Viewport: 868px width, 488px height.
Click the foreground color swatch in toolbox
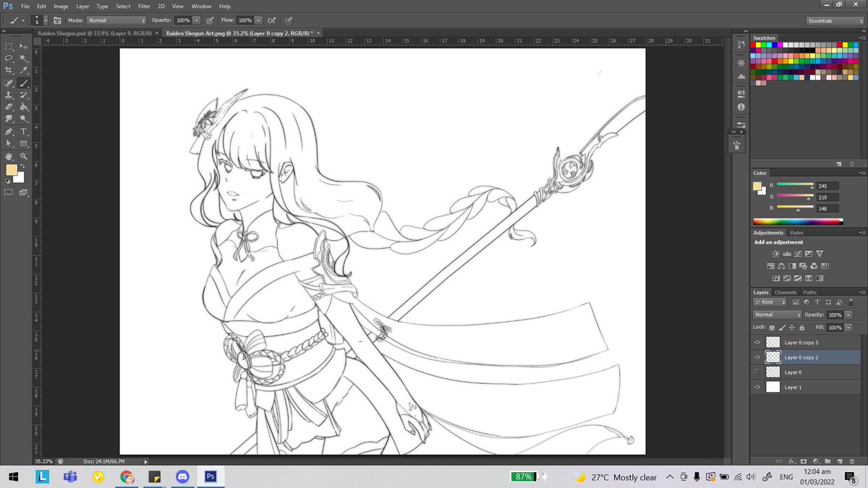tap(12, 170)
